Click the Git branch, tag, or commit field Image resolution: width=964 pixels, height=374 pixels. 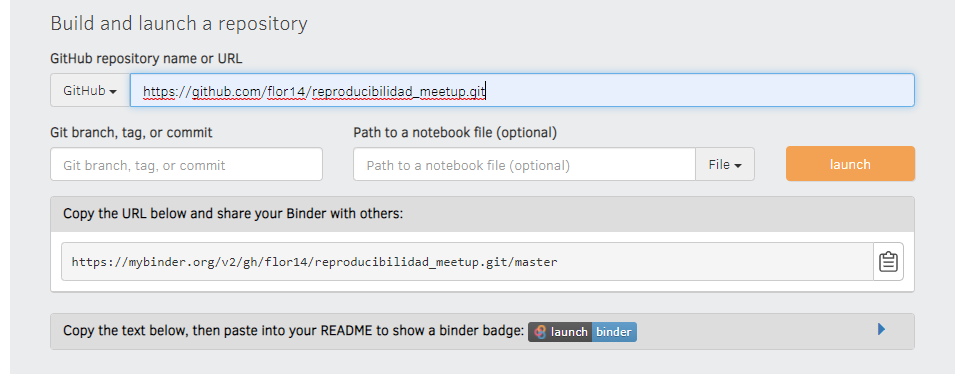(186, 164)
